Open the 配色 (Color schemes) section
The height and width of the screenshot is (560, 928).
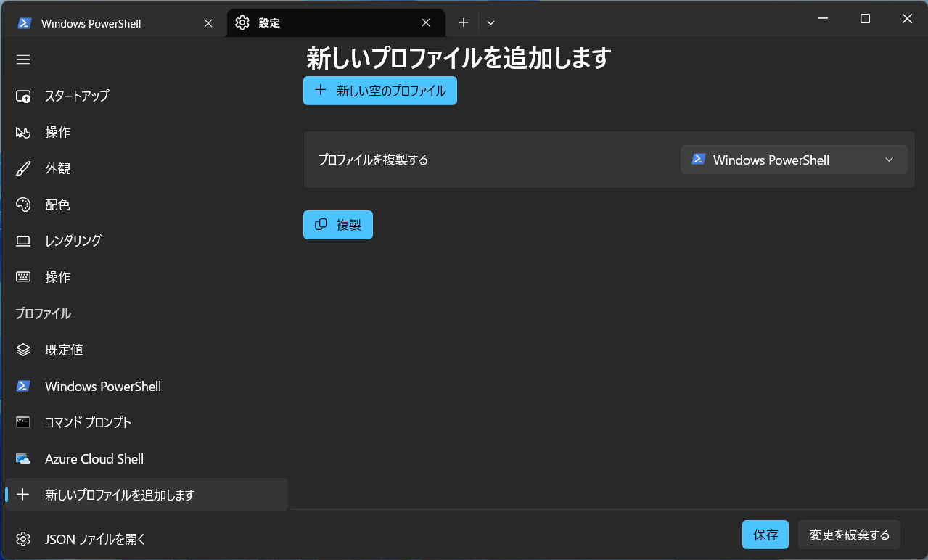pyautogui.click(x=57, y=204)
